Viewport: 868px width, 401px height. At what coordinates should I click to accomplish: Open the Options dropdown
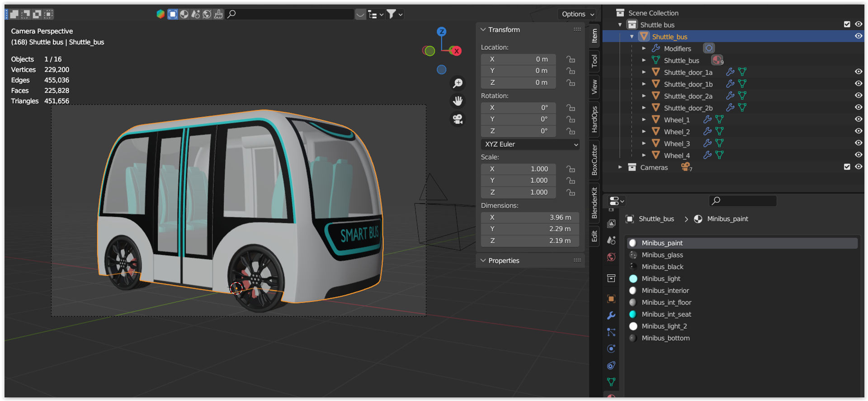click(578, 14)
